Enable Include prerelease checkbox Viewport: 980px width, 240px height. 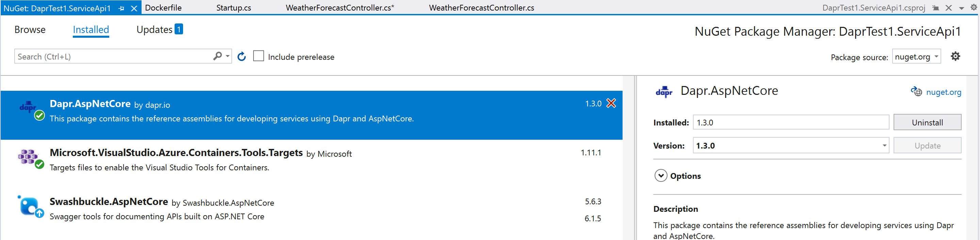(258, 56)
